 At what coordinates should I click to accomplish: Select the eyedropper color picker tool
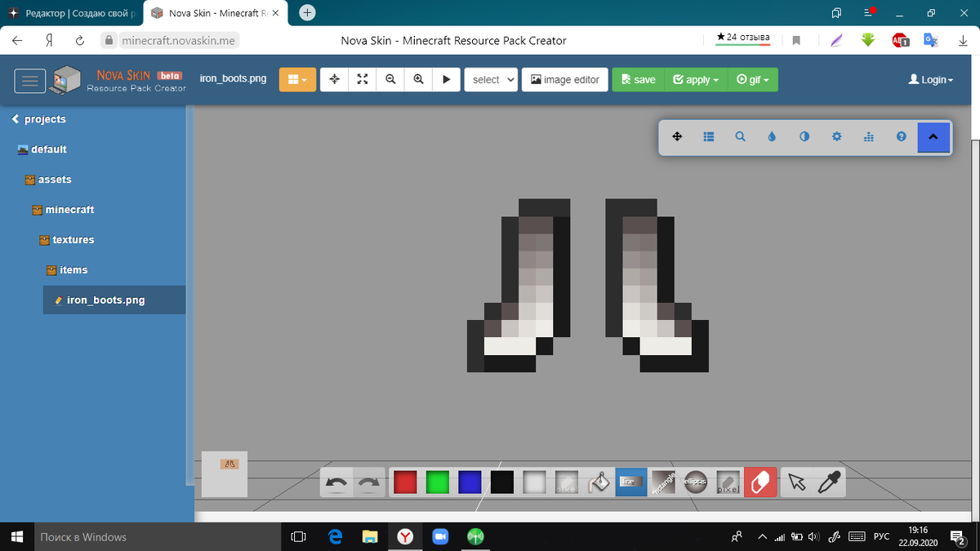(829, 482)
